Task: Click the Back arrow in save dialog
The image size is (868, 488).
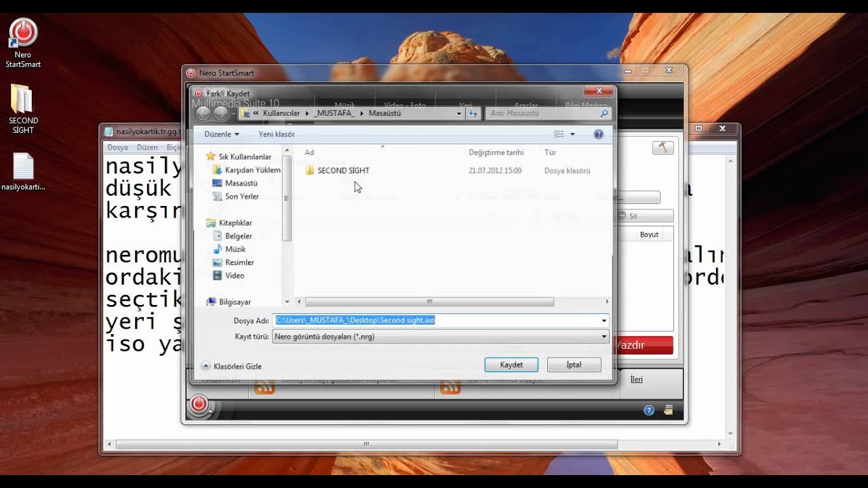Action: [202, 113]
